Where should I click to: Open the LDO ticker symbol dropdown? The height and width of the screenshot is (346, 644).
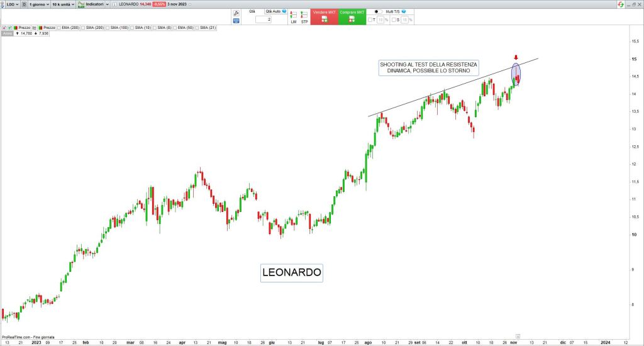pyautogui.click(x=13, y=4)
